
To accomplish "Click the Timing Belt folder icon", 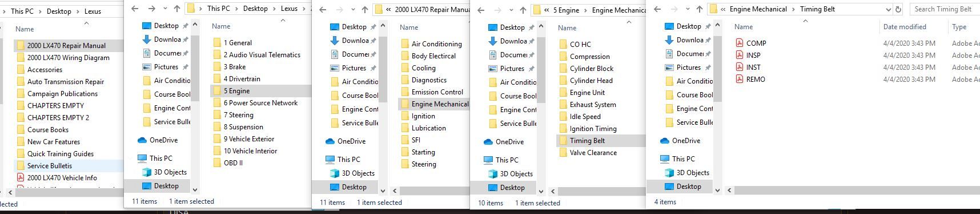I will click(x=563, y=140).
